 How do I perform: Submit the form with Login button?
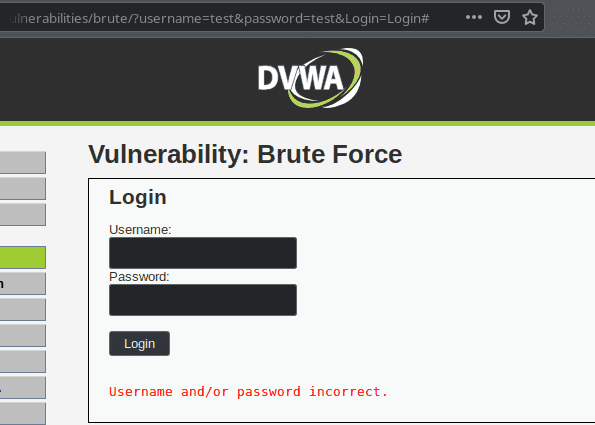point(139,343)
